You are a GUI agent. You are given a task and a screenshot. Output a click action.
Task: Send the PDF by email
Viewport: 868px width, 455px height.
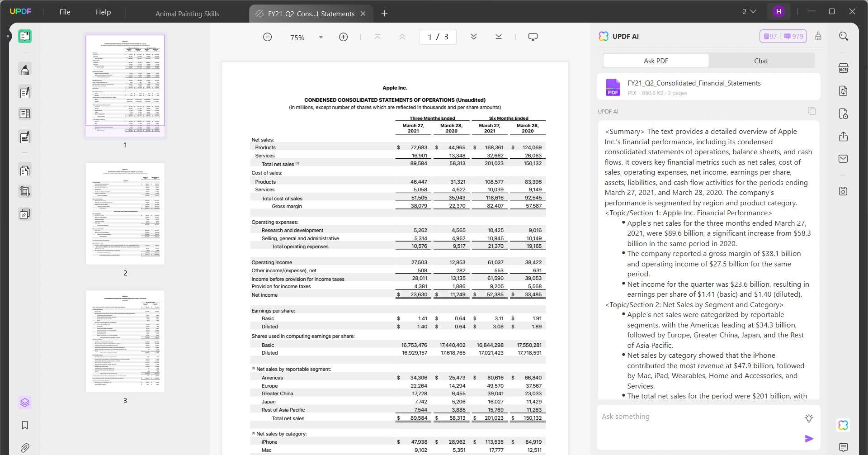[x=844, y=159]
